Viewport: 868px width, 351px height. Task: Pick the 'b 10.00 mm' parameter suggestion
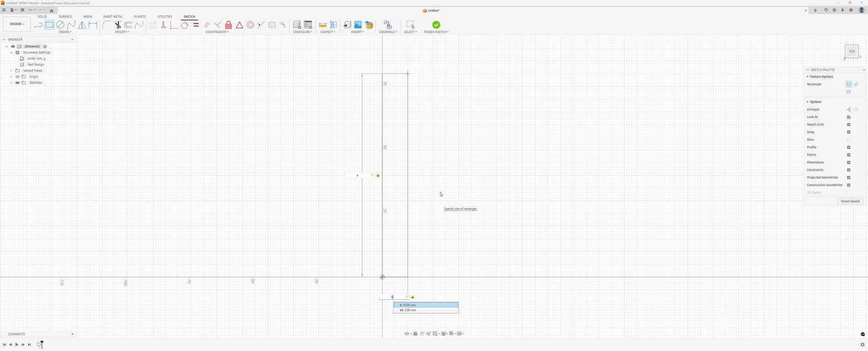pos(426,305)
